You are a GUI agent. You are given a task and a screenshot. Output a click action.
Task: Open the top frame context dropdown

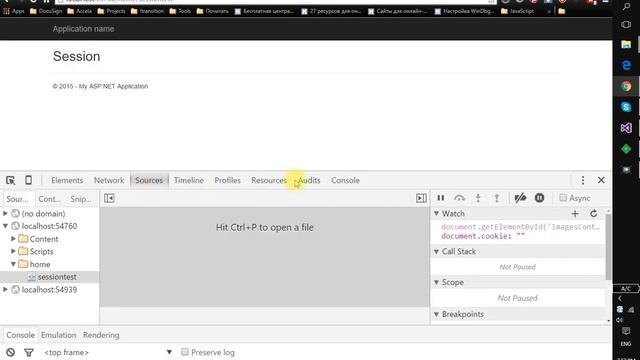point(108,352)
